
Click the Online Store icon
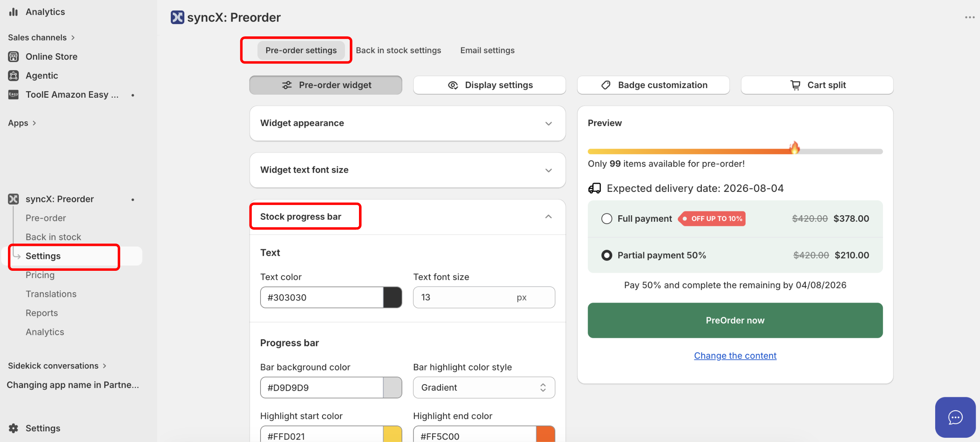coord(13,57)
